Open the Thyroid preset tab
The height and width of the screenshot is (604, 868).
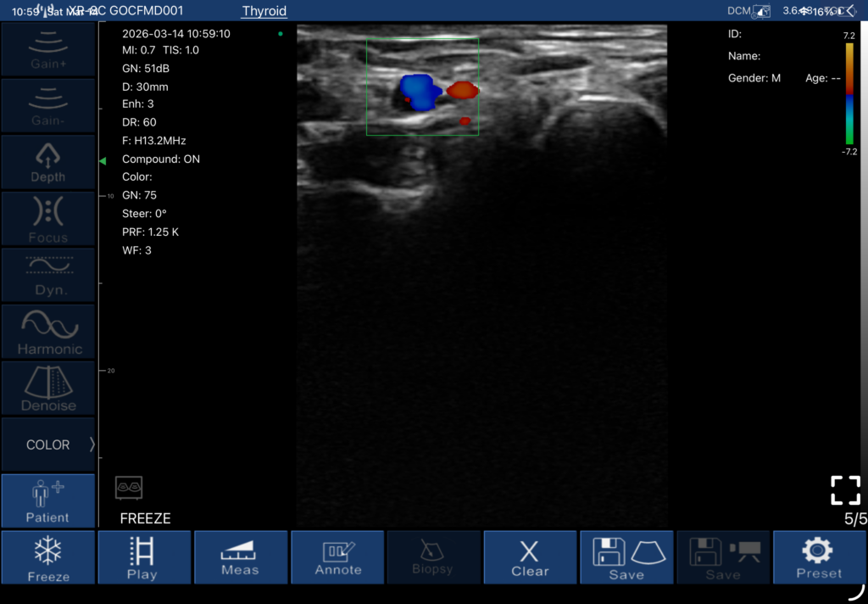click(x=264, y=11)
